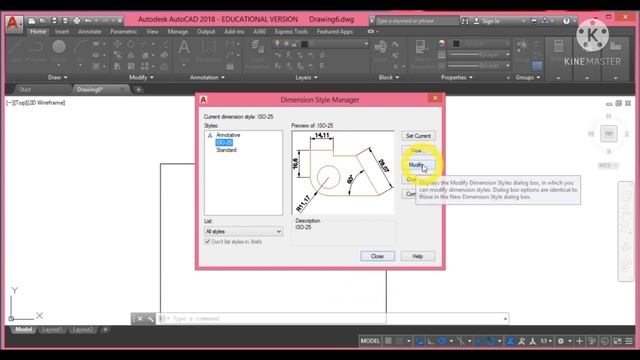The height and width of the screenshot is (360, 640).
Task: Open the Output ribbon tab
Action: coord(206,31)
